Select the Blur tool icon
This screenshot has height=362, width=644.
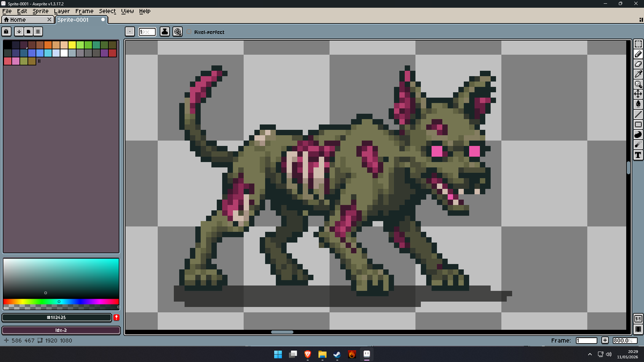(638, 145)
